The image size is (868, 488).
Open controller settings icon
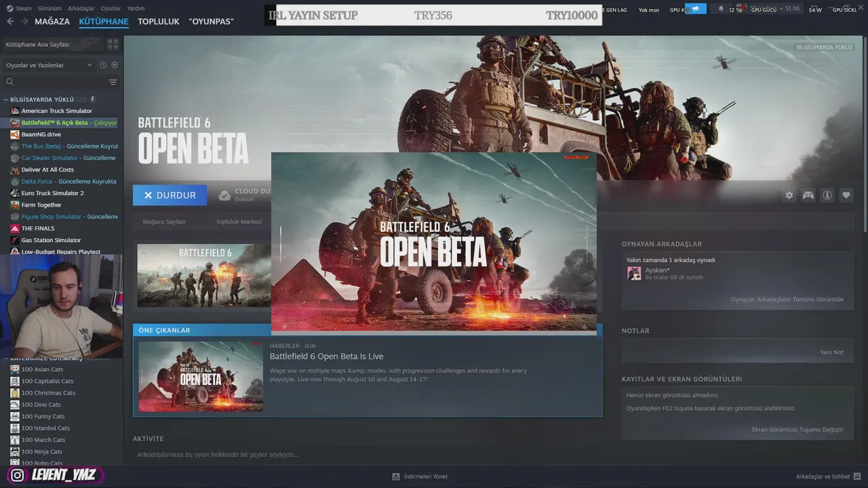[x=808, y=195]
